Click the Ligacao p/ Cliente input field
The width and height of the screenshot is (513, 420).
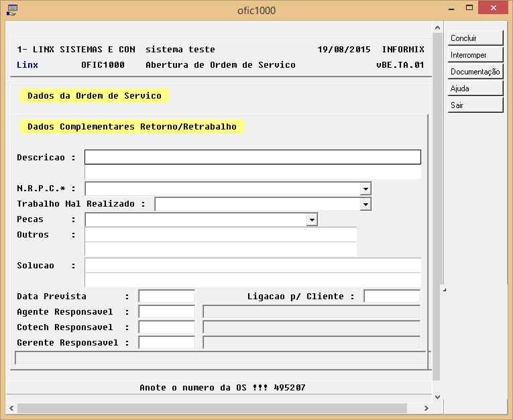(392, 297)
